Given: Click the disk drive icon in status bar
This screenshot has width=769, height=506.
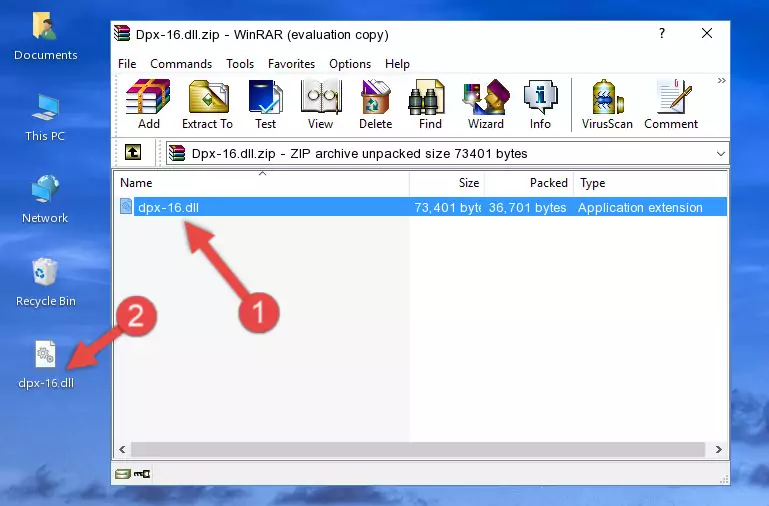Looking at the screenshot, I should pyautogui.click(x=123, y=474).
